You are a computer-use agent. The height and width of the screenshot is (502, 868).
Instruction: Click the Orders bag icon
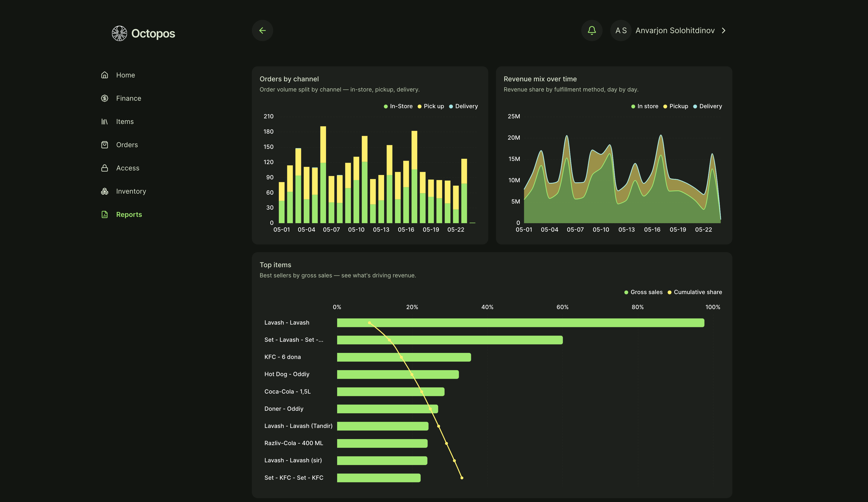(105, 145)
